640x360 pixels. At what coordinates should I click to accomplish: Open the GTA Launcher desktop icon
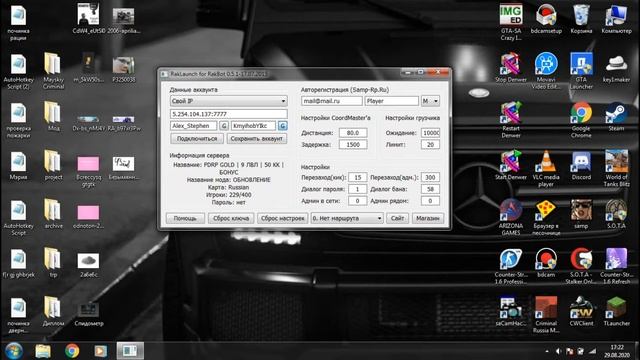[581, 71]
